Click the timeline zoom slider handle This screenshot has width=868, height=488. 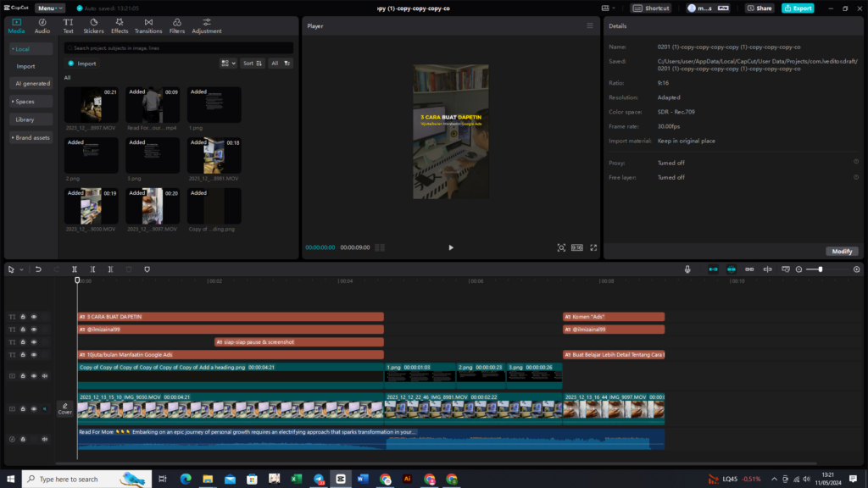point(821,269)
